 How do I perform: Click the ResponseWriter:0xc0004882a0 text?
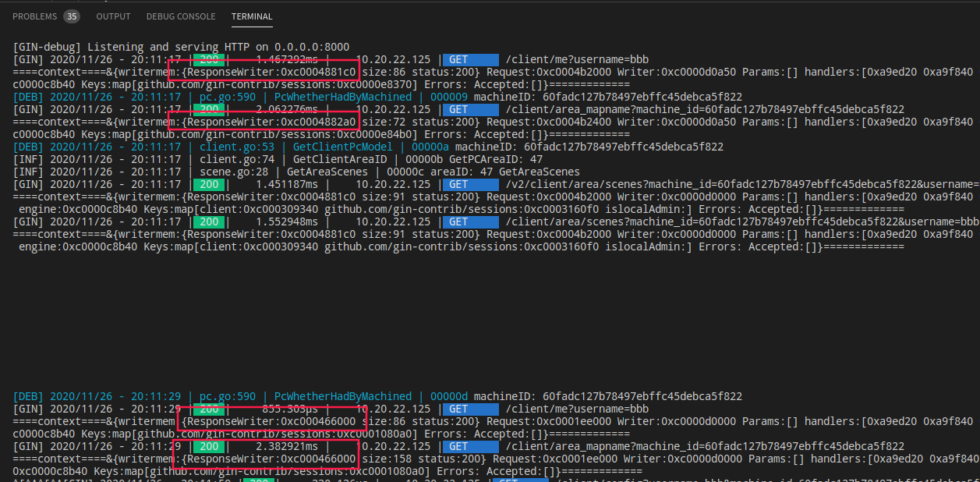click(271, 122)
